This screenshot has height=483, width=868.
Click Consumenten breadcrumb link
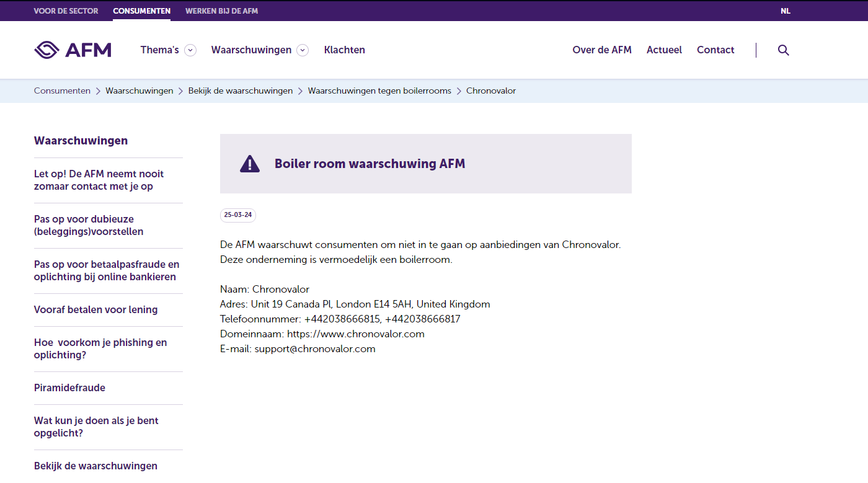click(x=62, y=91)
